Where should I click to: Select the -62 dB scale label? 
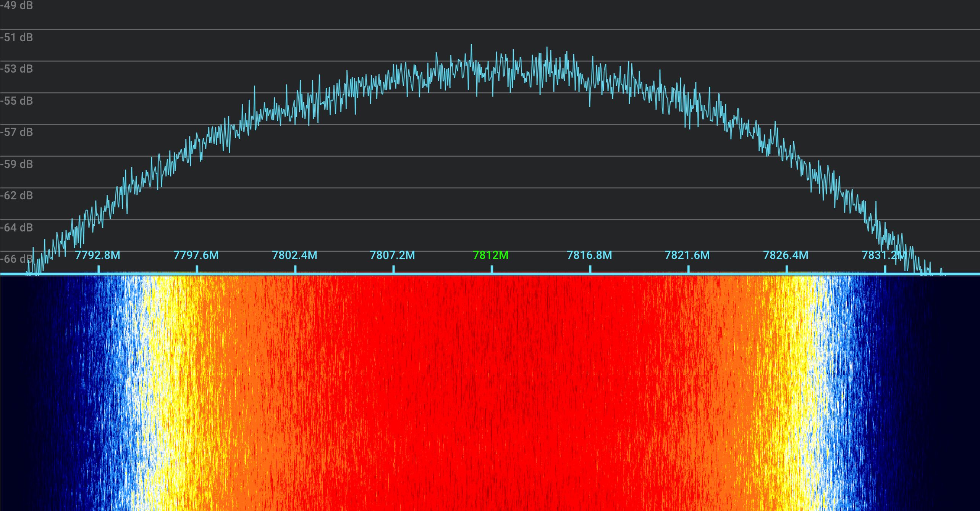pyautogui.click(x=16, y=196)
